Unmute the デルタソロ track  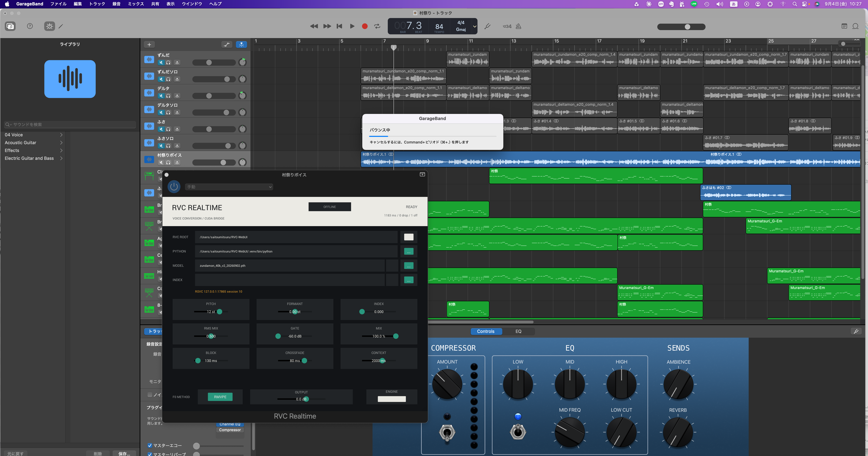(x=161, y=113)
